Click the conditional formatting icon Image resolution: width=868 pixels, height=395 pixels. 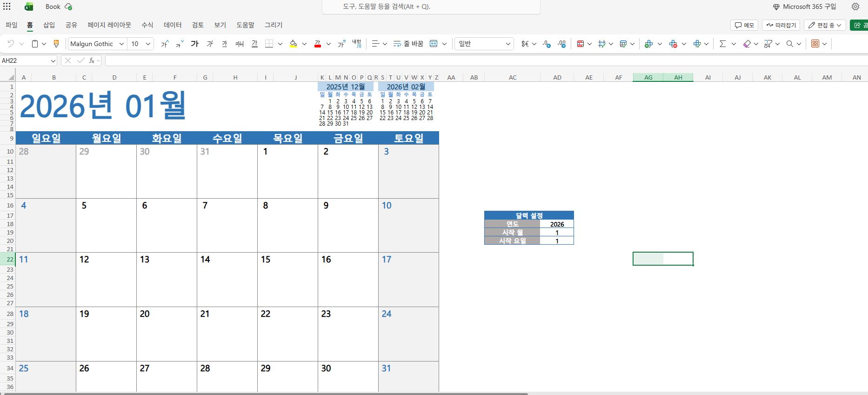[581, 44]
